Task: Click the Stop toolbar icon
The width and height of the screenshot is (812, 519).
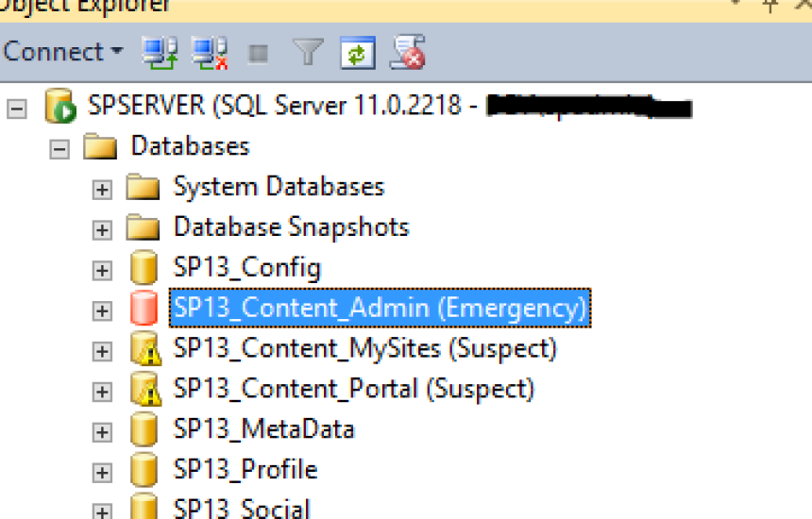Action: pos(257,53)
